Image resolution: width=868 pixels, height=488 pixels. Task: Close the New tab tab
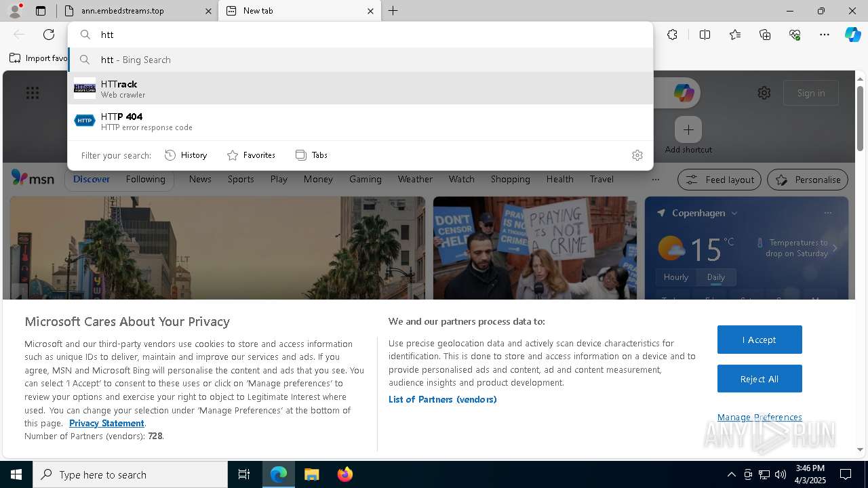click(x=370, y=11)
